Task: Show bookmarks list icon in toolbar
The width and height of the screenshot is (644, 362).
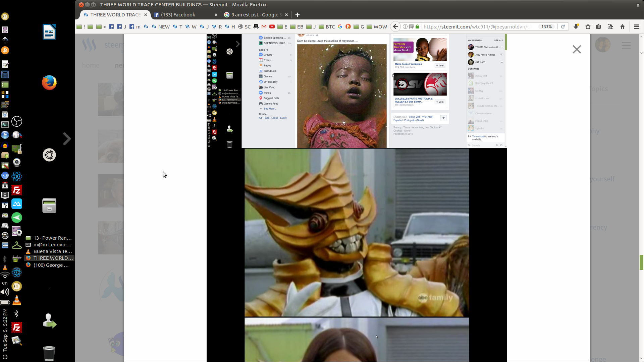Action: pos(598,26)
